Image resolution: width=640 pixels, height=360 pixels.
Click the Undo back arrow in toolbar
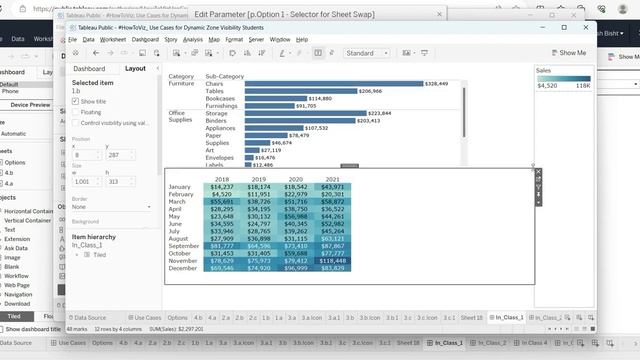(96, 53)
